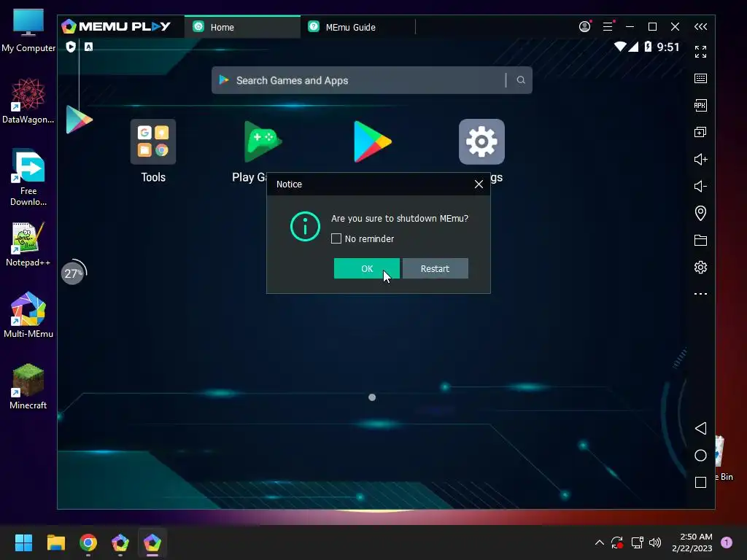Launch the Play Games app
The image size is (747, 560).
[x=263, y=142]
